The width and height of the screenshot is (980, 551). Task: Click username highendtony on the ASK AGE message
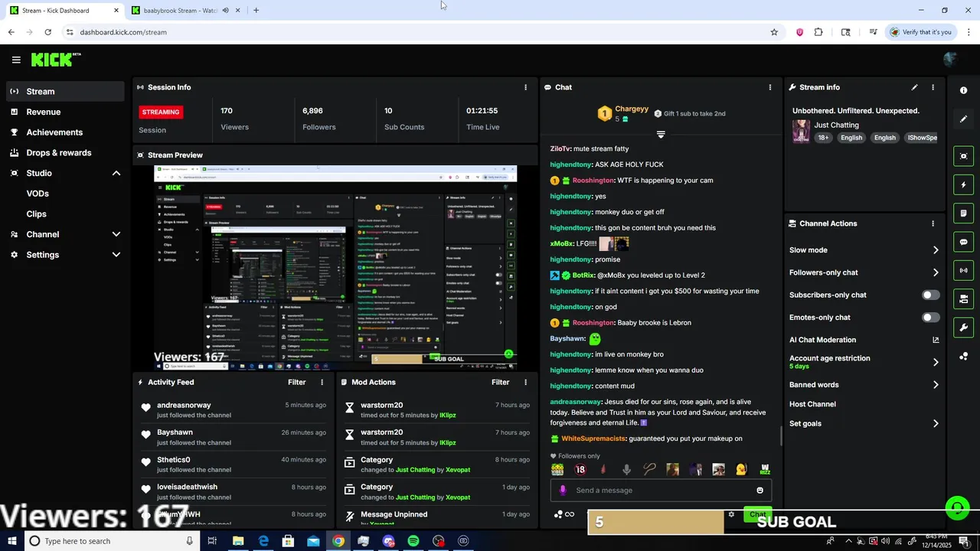pyautogui.click(x=571, y=165)
